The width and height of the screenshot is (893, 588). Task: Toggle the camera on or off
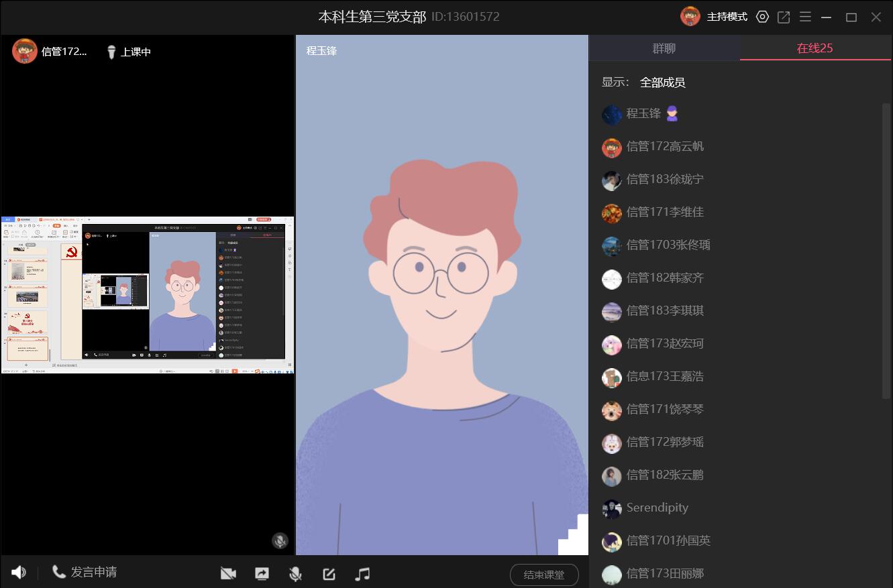click(228, 574)
